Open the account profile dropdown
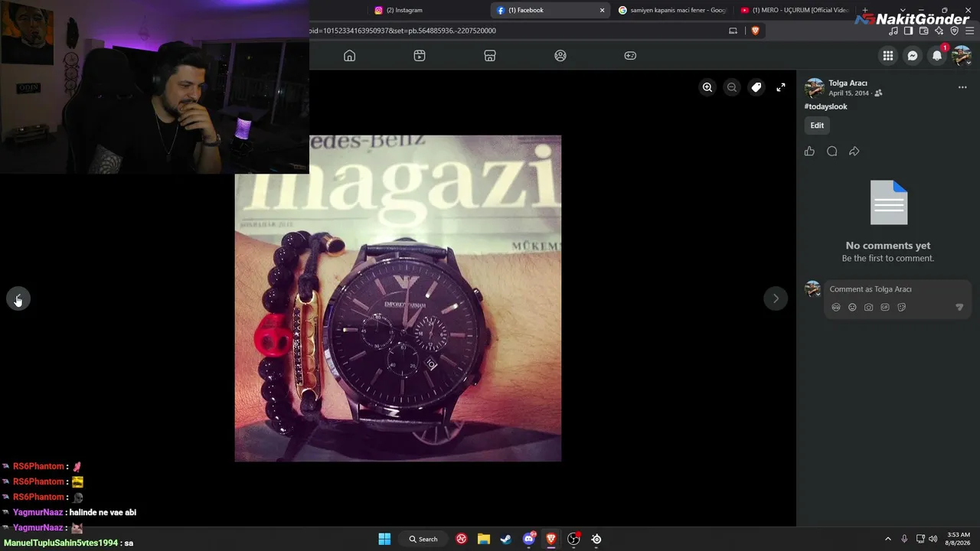 pyautogui.click(x=962, y=56)
